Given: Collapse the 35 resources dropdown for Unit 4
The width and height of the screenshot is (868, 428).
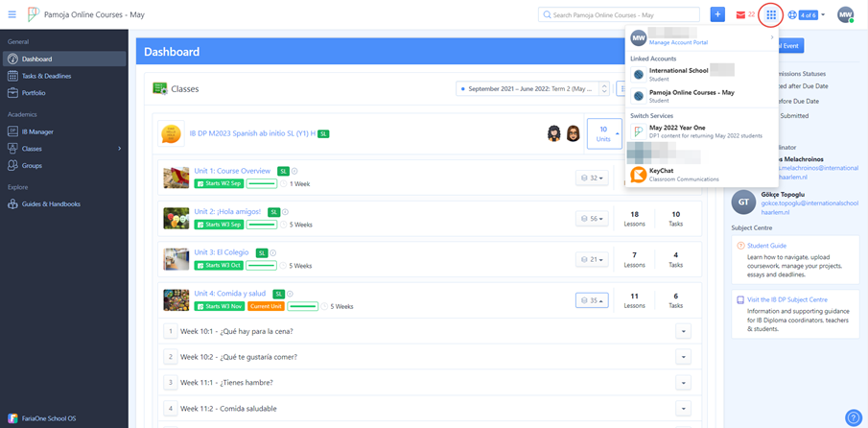Looking at the screenshot, I should pos(592,300).
